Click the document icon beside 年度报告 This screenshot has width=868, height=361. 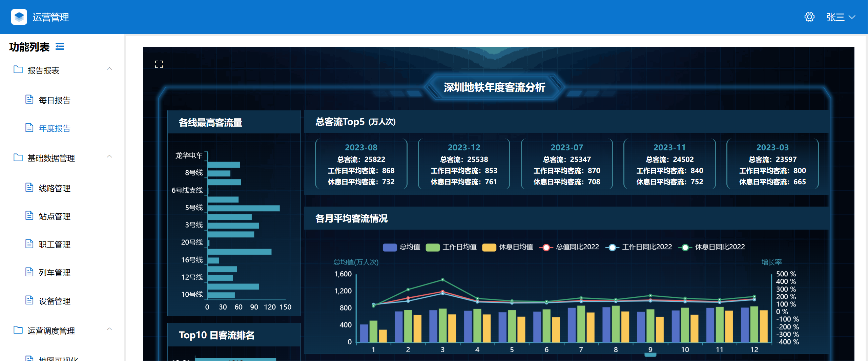(x=29, y=128)
